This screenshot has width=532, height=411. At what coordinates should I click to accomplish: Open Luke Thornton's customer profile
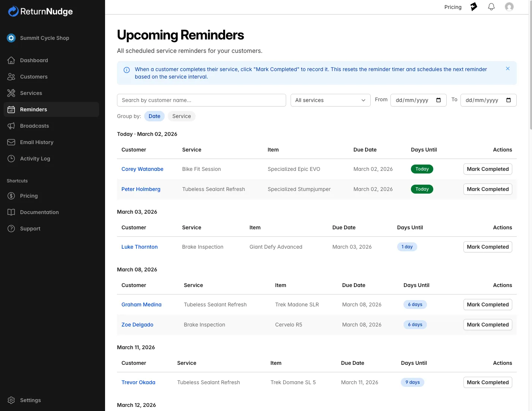(x=139, y=246)
